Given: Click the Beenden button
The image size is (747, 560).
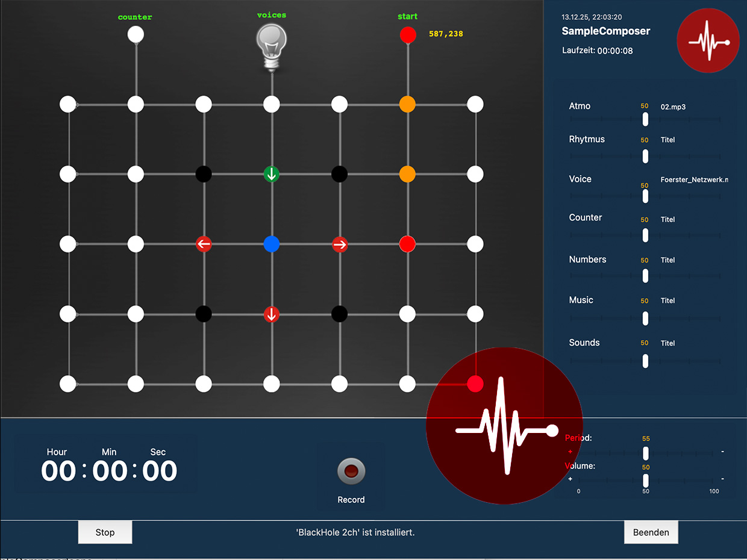Looking at the screenshot, I should 651,532.
